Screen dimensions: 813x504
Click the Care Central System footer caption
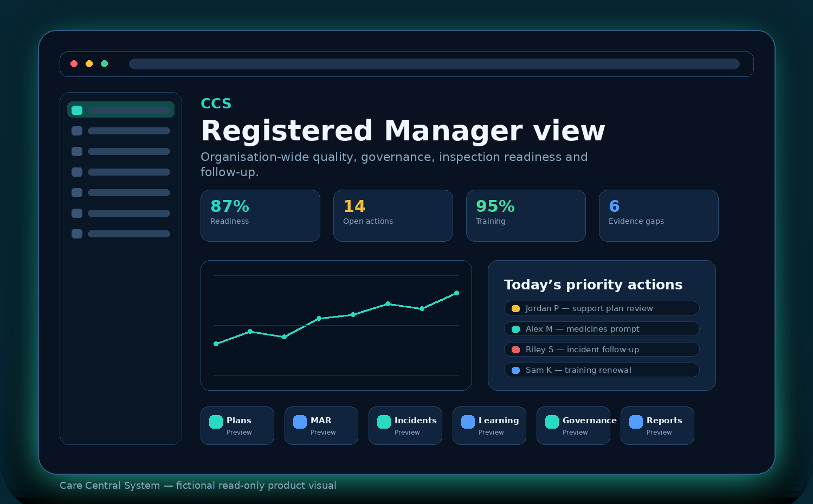coord(198,486)
